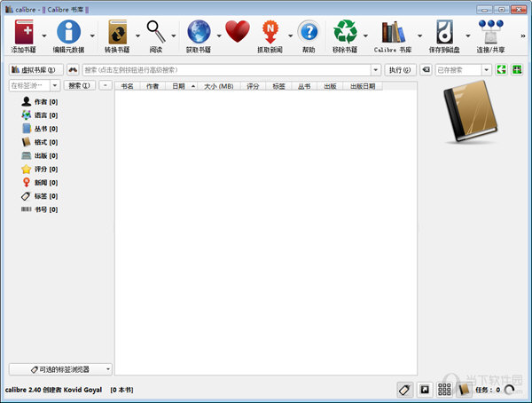Image resolution: width=532 pixels, height=403 pixels.
Task: Select 丛书 [0] in tag browser
Action: click(x=40, y=129)
